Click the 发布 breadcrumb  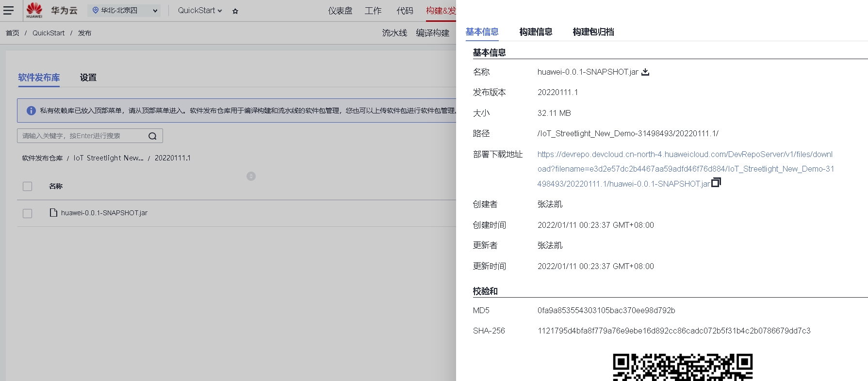click(85, 33)
